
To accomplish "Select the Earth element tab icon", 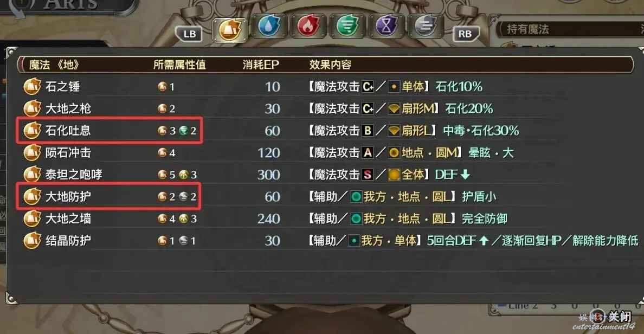I will pyautogui.click(x=230, y=29).
